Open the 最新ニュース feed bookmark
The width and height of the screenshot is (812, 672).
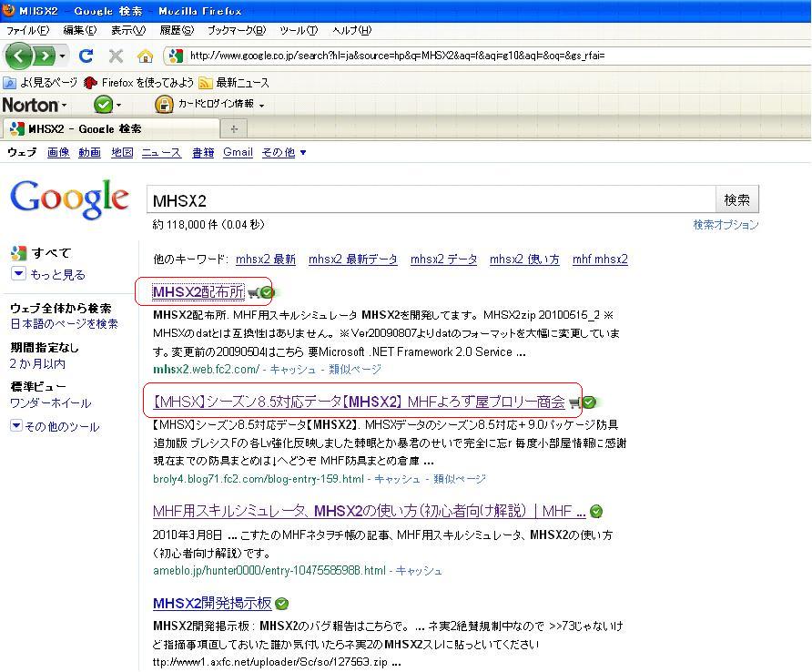(x=234, y=82)
